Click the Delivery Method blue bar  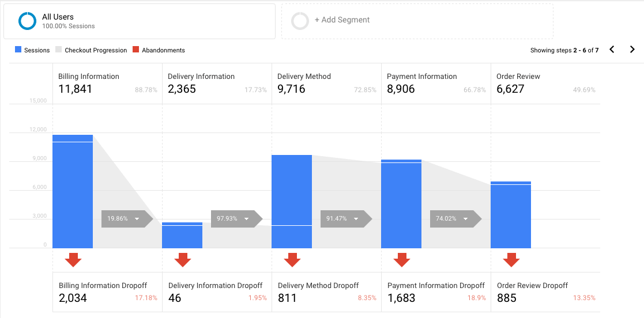point(292,202)
